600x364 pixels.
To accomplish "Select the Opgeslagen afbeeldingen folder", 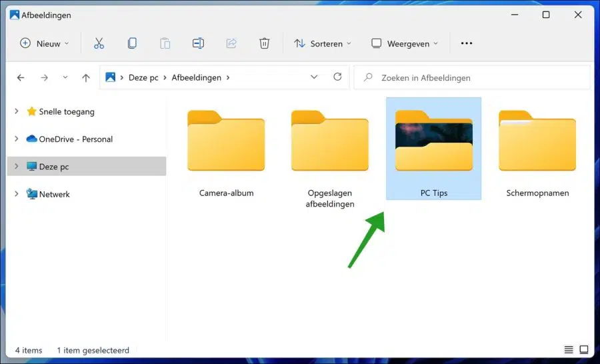I will [x=330, y=159].
